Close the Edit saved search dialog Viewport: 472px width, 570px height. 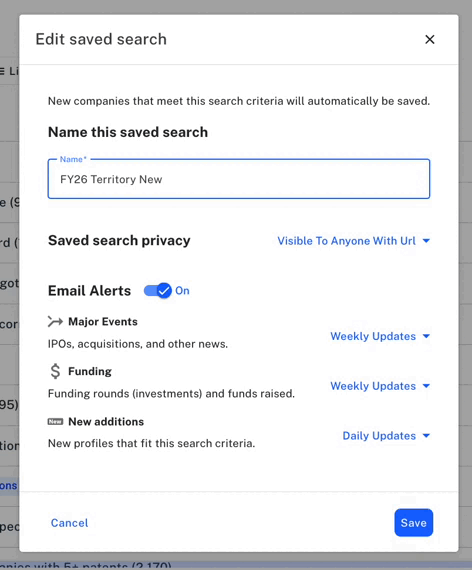(x=429, y=39)
